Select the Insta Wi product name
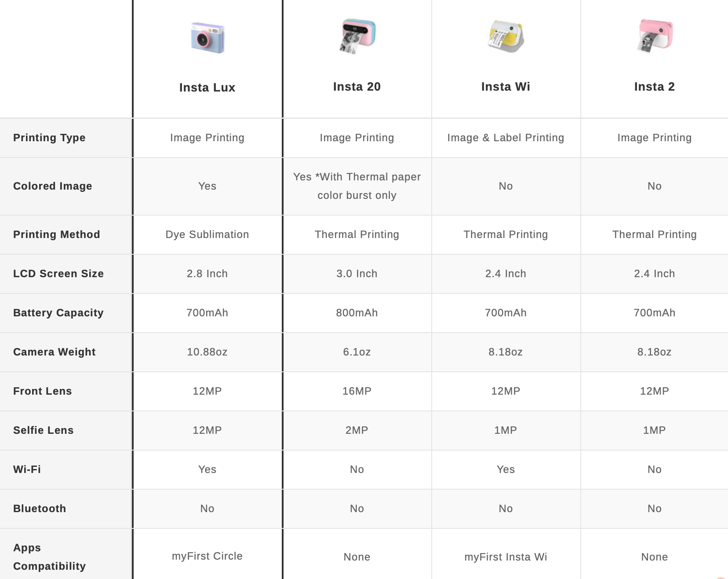728x579 pixels. [506, 87]
